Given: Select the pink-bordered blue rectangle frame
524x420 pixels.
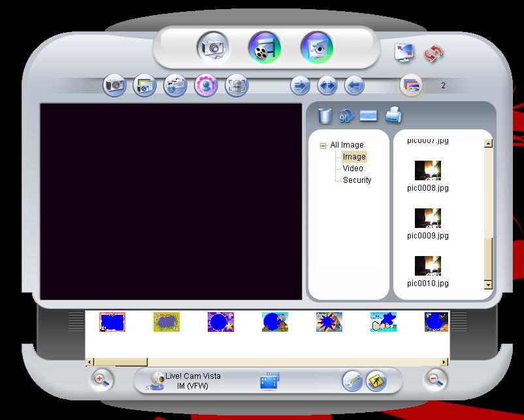Looking at the screenshot, I should coord(112,322).
